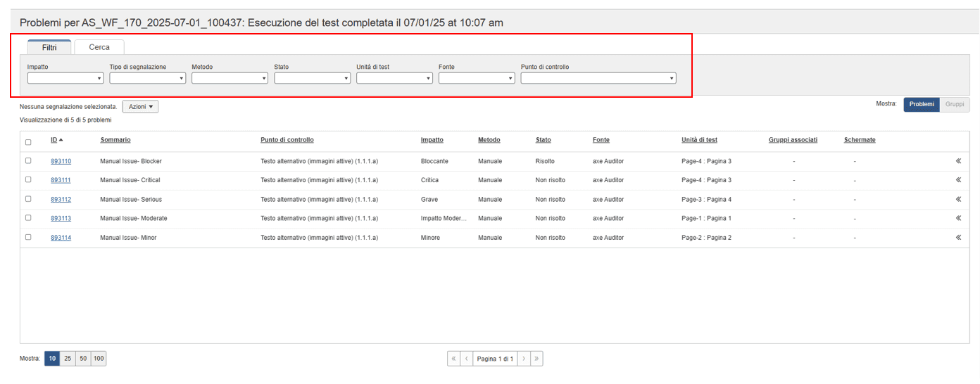The width and height of the screenshot is (980, 384).
Task: Select the Filtri tab
Action: (x=49, y=47)
